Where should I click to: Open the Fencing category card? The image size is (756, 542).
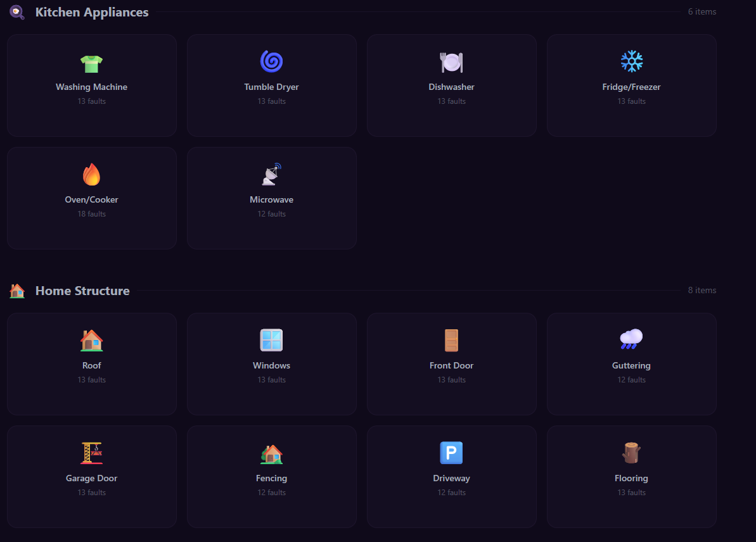click(271, 477)
